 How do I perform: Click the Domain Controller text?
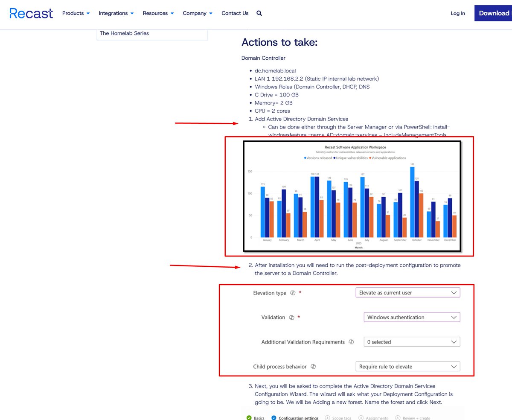(263, 58)
